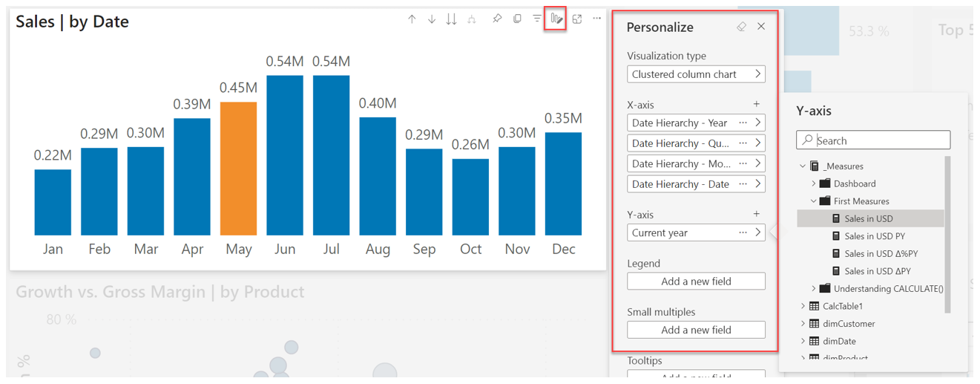Click the 0.26M data label

[470, 145]
